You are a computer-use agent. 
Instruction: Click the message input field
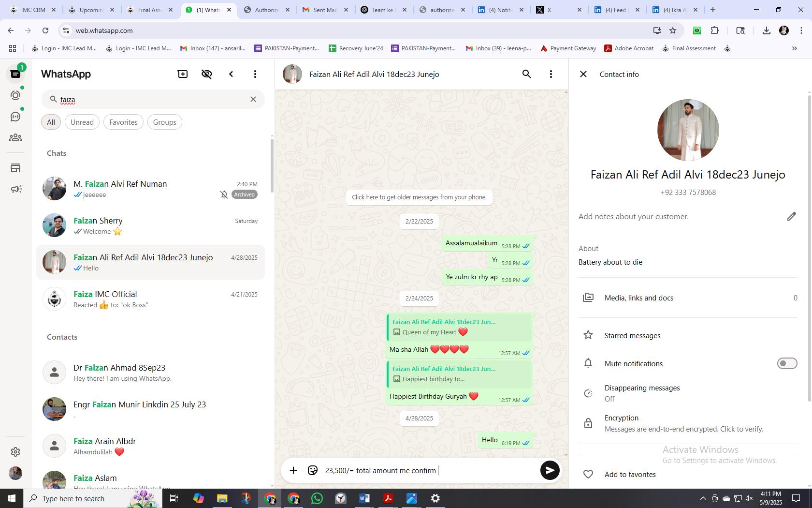[430, 470]
